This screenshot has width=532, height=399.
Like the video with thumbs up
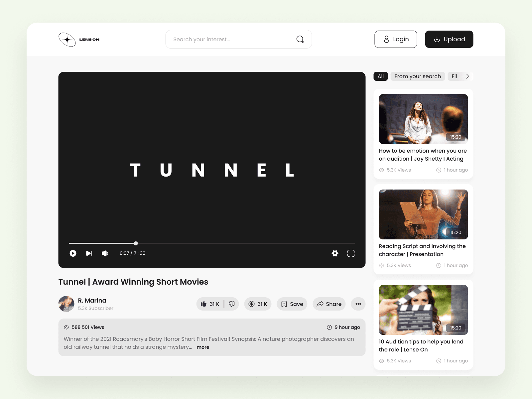[210, 304]
